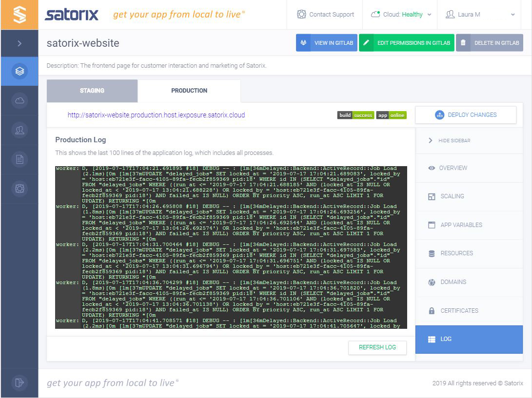This screenshot has width=532, height=398.
Task: Click the Satorix logo icon at top left
Action: click(x=20, y=14)
